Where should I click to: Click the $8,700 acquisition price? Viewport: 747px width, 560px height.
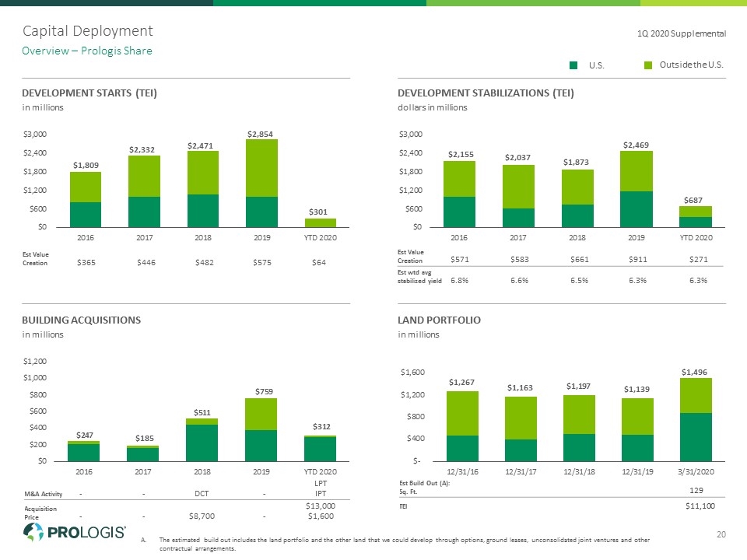202,516
